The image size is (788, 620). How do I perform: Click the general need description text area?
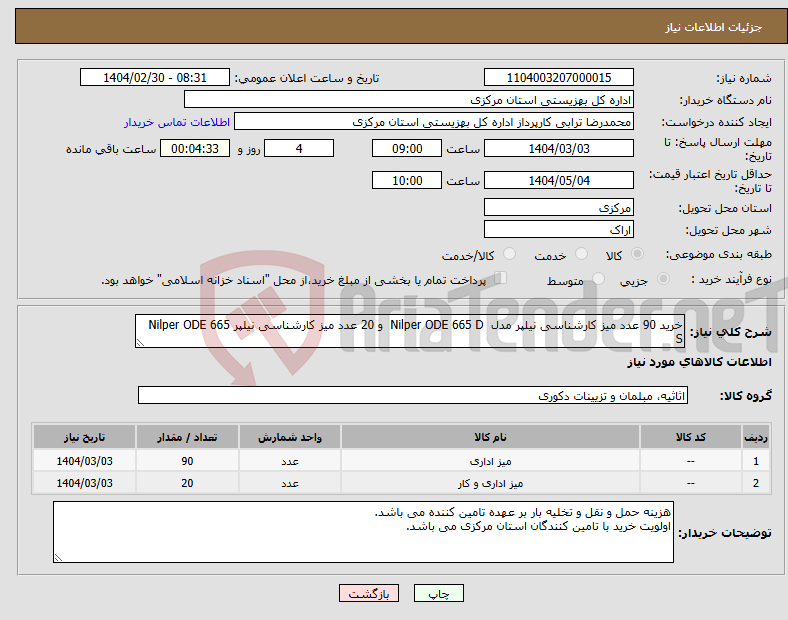tap(410, 331)
